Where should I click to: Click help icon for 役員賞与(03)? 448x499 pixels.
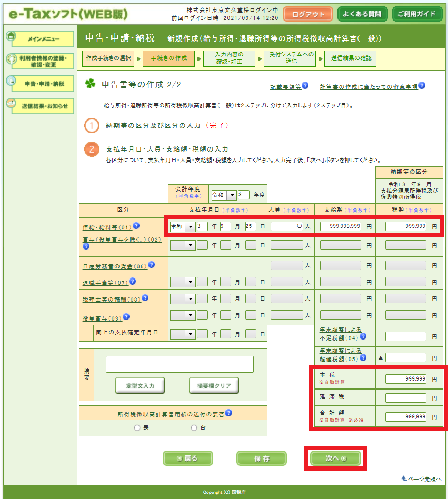[x=126, y=317]
